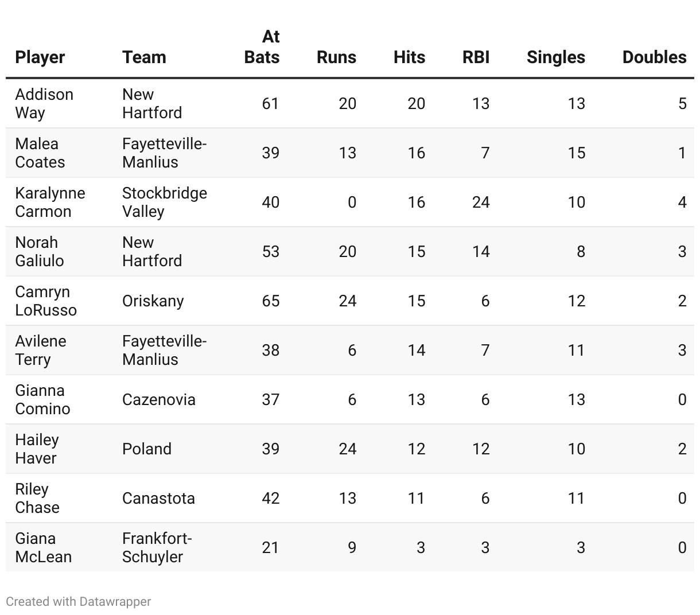Image resolution: width=700 pixels, height=615 pixels.
Task: Select the Cazenovia team cell
Action: click(x=159, y=399)
